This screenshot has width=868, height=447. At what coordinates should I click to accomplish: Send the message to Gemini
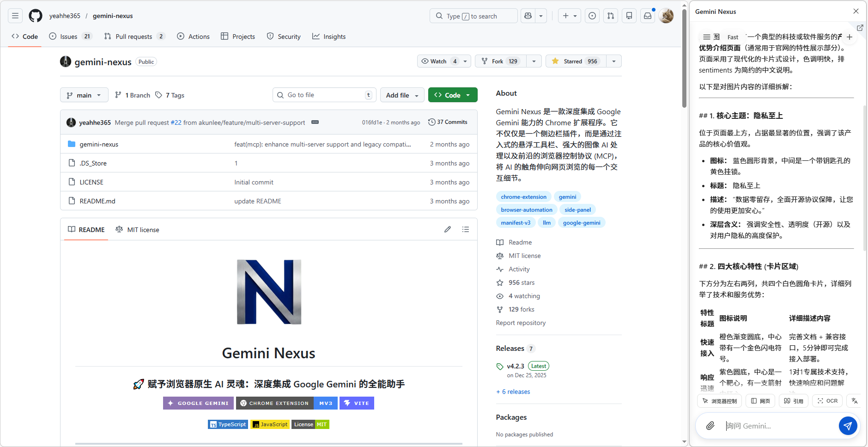[848, 426]
